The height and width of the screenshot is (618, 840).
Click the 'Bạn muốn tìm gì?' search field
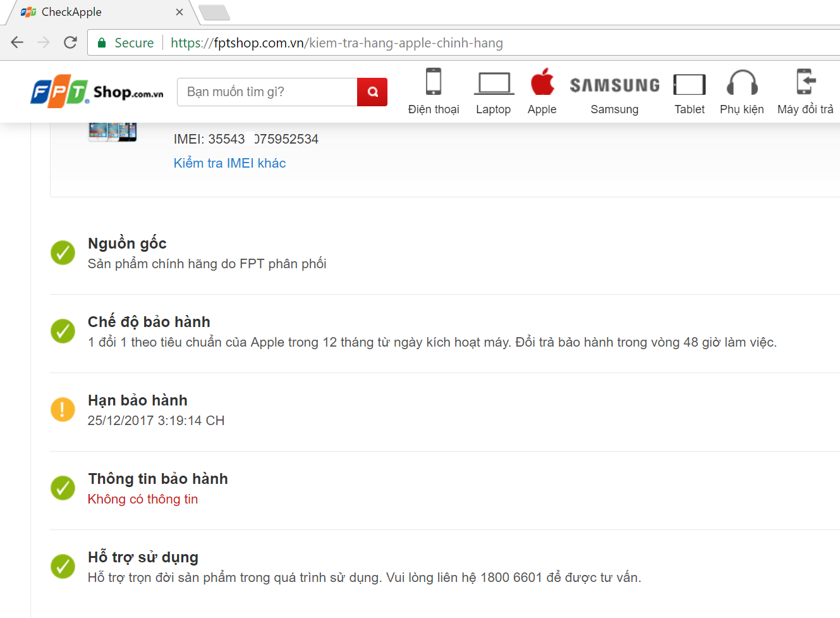tap(267, 92)
